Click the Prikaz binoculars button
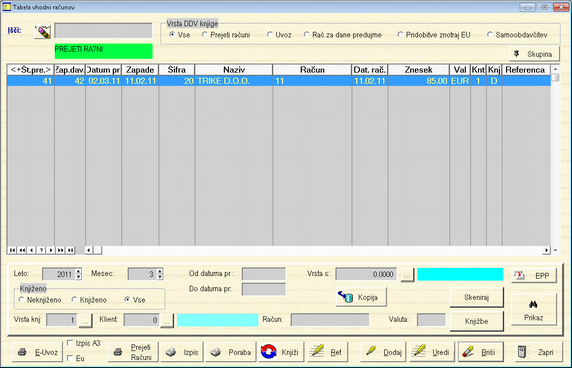572x368 pixels. point(534,310)
